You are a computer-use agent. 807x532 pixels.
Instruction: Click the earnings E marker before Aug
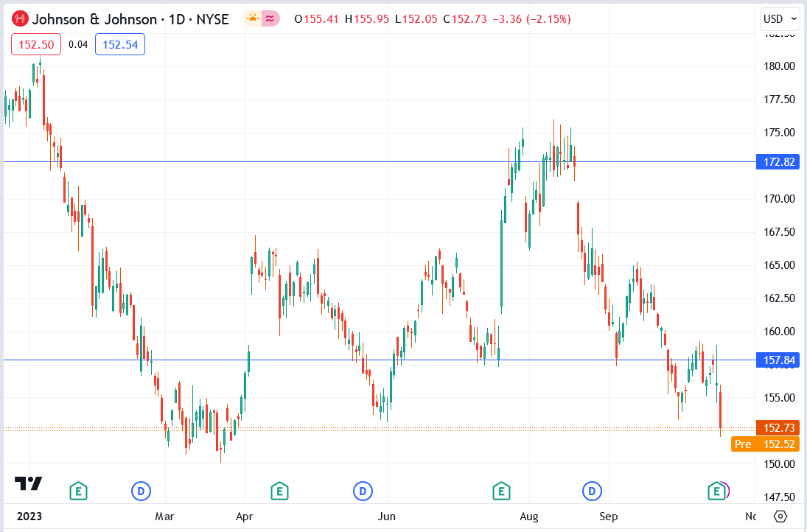tap(501, 491)
